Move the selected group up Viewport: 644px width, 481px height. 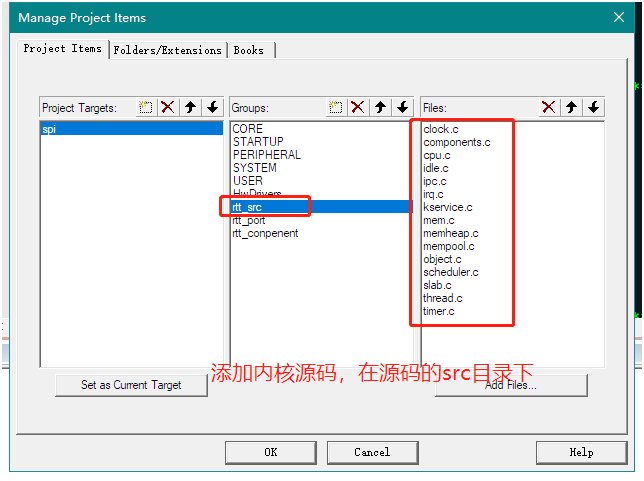[x=380, y=108]
